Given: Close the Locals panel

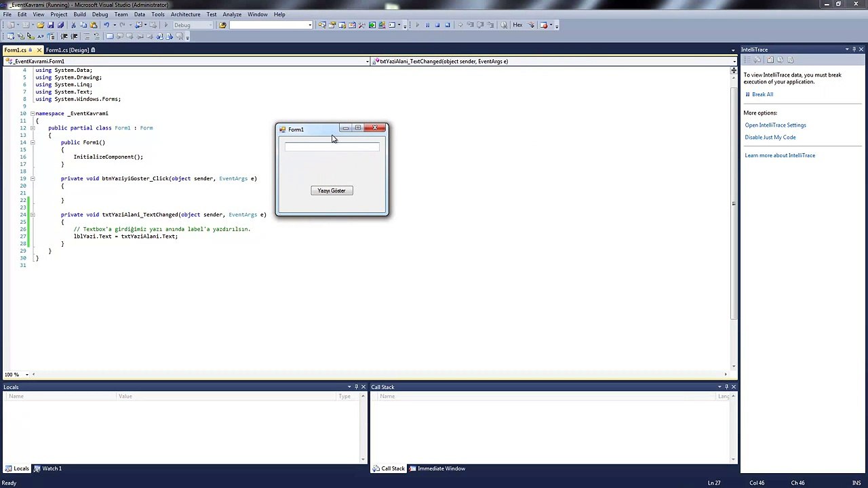Looking at the screenshot, I should pos(363,387).
